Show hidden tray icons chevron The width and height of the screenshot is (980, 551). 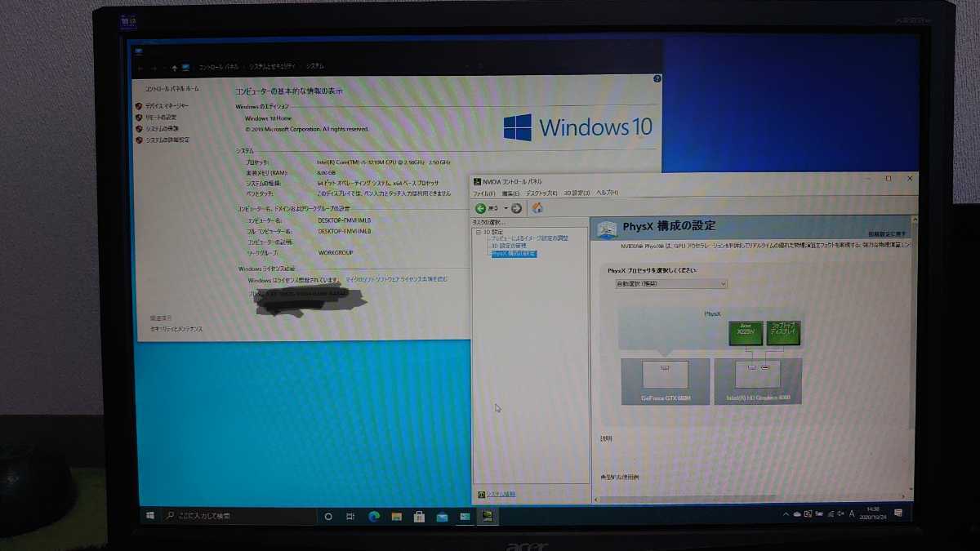(786, 514)
